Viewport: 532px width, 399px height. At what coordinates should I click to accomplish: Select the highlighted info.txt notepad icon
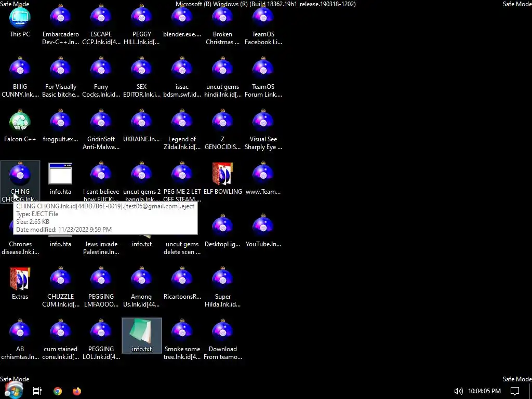click(x=141, y=336)
